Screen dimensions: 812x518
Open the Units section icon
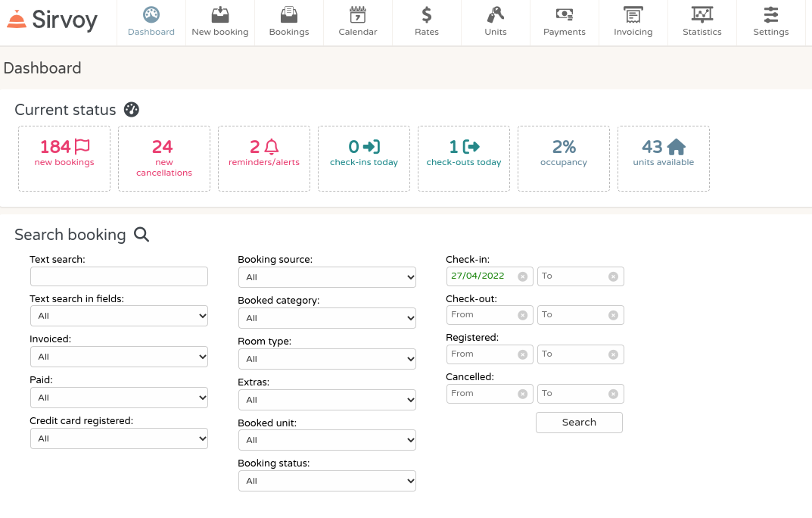coord(495,14)
